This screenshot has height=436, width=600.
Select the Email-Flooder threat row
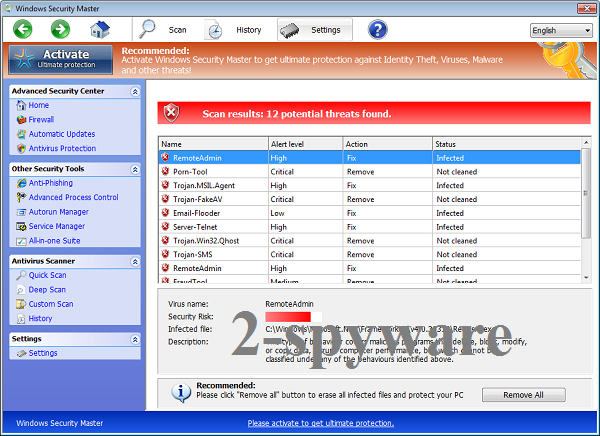coord(370,213)
